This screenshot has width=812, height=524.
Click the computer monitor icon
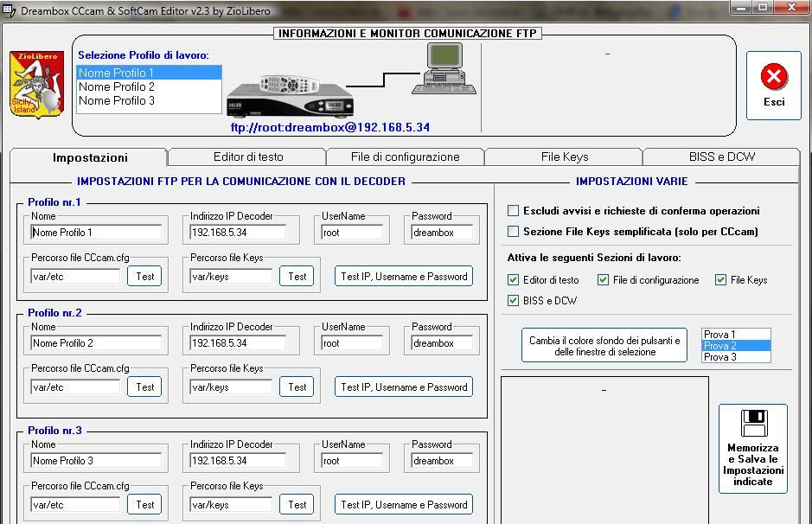tap(444, 69)
